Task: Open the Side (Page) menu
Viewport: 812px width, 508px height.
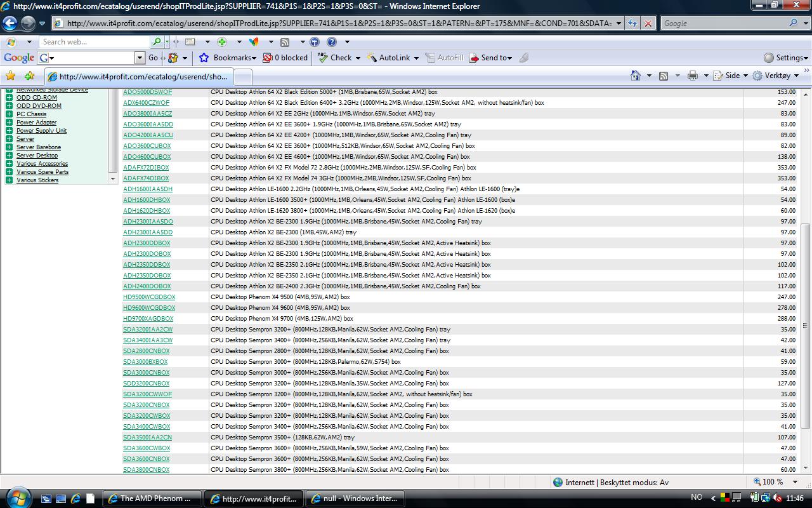Action: click(731, 76)
